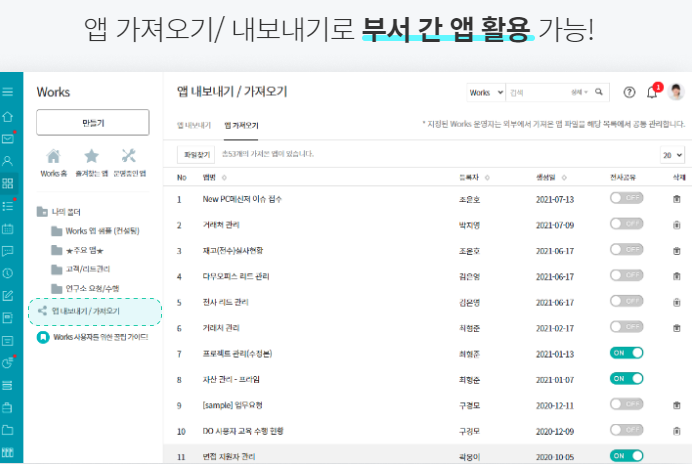Open contacts person icon in left rail
The height and width of the screenshot is (464, 692).
click(x=8, y=161)
